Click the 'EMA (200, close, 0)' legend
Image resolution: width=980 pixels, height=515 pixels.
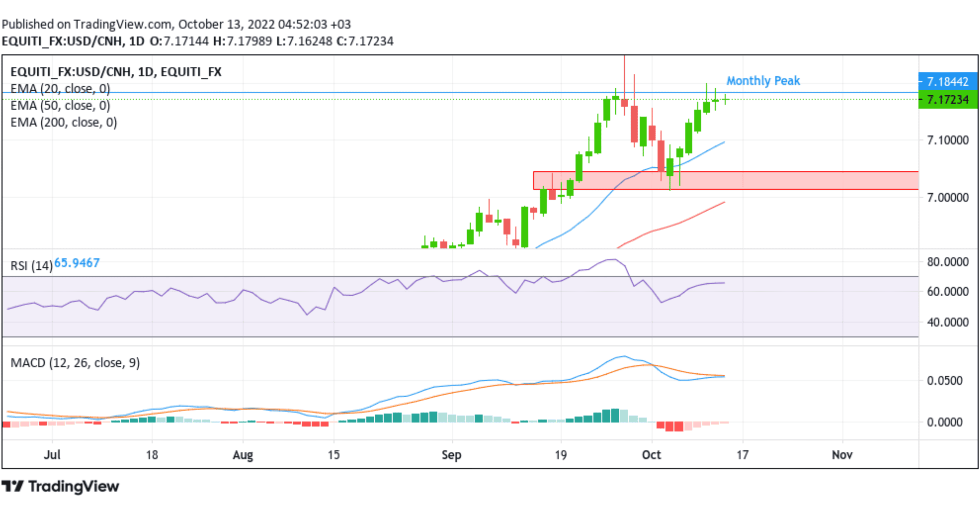(x=64, y=122)
